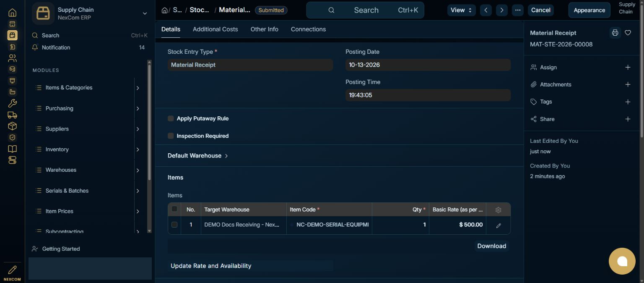This screenshot has height=283, width=644.
Task: Open the items grid settings gear
Action: point(498,210)
